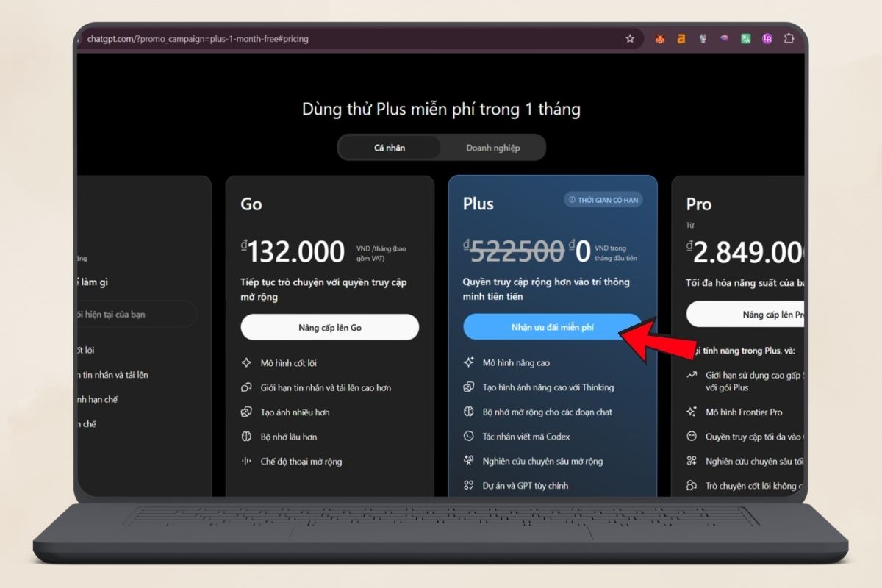Click brain icon beside 'Bộ nhớ mở rộng cho các đoạn chat'
882x588 pixels.
click(468, 412)
